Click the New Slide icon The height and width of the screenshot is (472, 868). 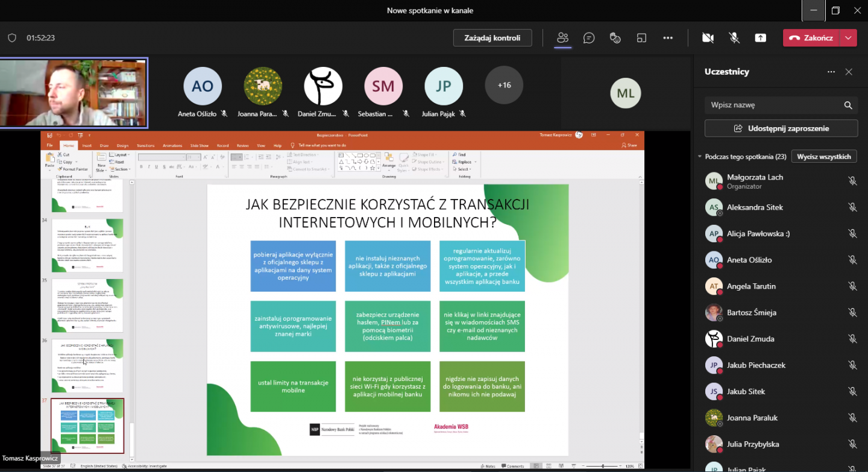tap(101, 162)
